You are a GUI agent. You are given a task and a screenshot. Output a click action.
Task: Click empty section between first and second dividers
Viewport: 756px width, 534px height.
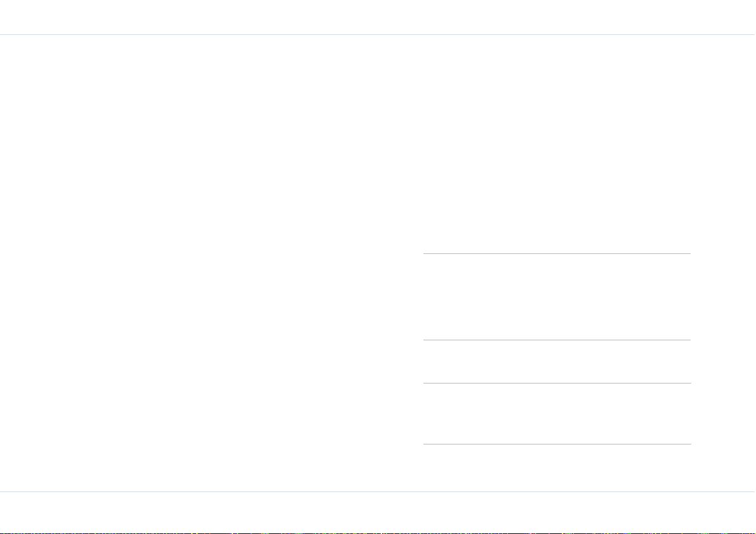coord(557,297)
